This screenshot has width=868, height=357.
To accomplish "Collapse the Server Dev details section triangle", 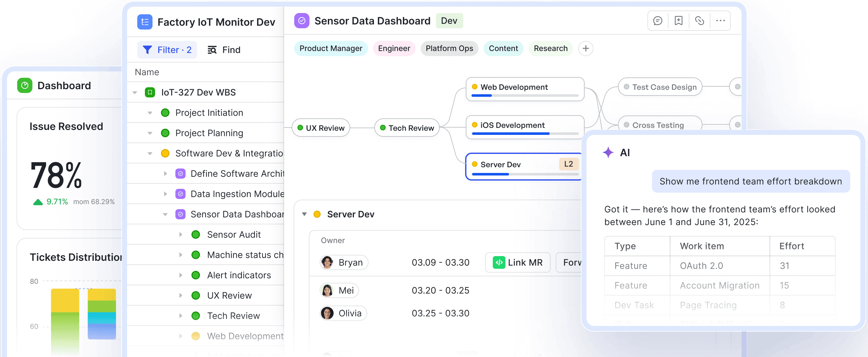I will (304, 214).
